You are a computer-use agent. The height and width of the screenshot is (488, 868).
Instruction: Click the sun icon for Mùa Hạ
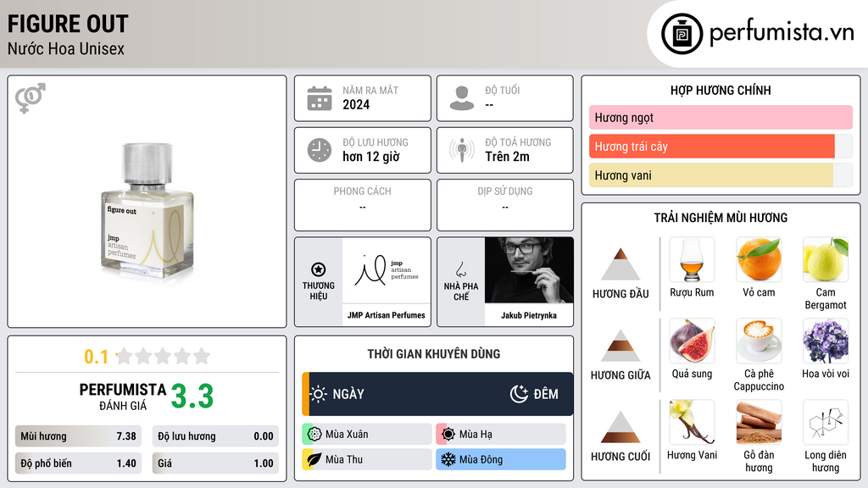[448, 435]
